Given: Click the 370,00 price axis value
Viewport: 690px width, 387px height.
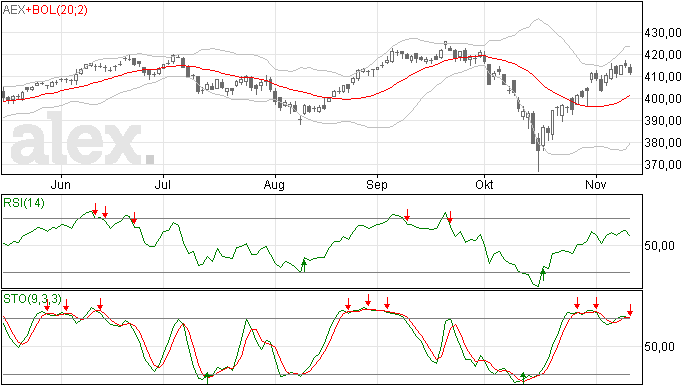Looking at the screenshot, I should pos(663,165).
